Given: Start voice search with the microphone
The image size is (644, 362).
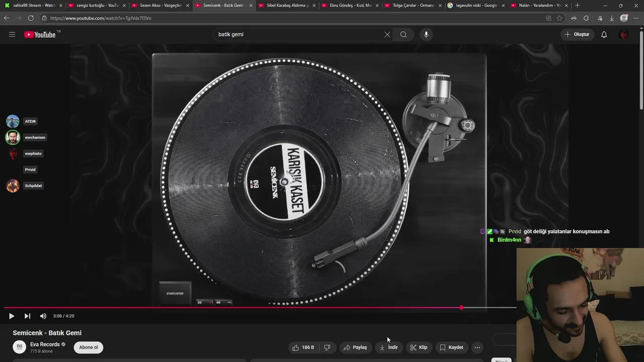Looking at the screenshot, I should (426, 35).
